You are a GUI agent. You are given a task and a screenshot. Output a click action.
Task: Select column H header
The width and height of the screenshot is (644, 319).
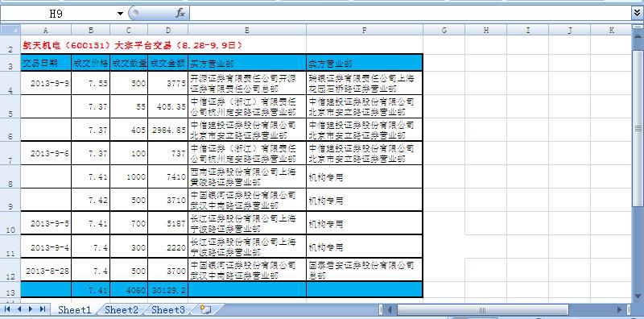tap(486, 30)
